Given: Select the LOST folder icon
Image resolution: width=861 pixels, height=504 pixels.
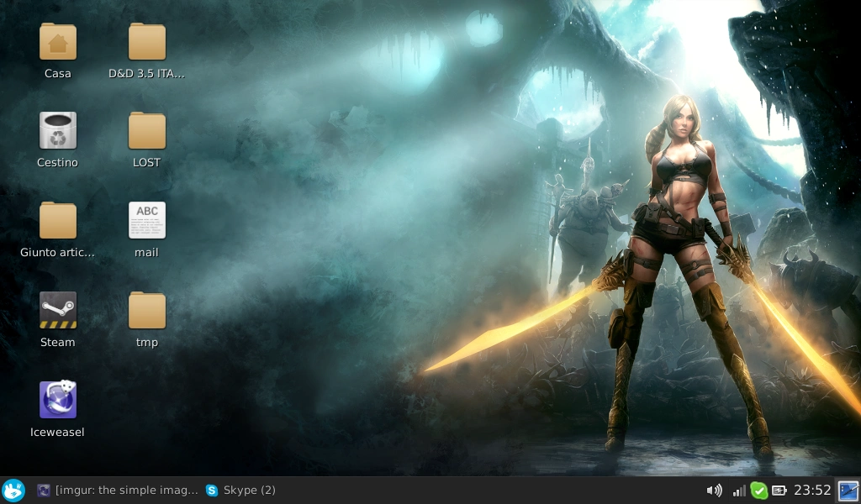Looking at the screenshot, I should tap(146, 130).
